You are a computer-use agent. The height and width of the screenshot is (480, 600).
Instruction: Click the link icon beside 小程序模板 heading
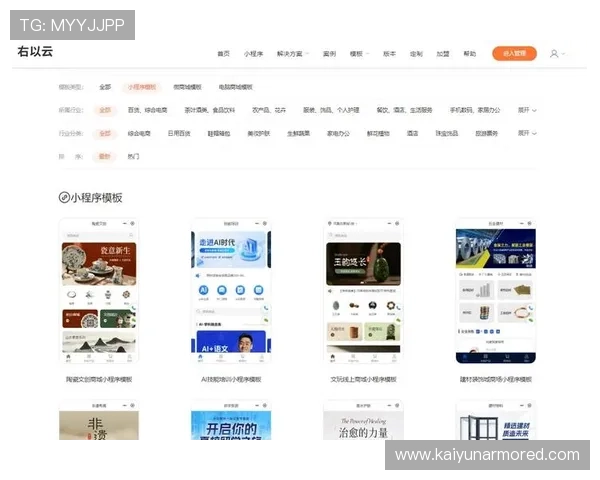(x=64, y=198)
